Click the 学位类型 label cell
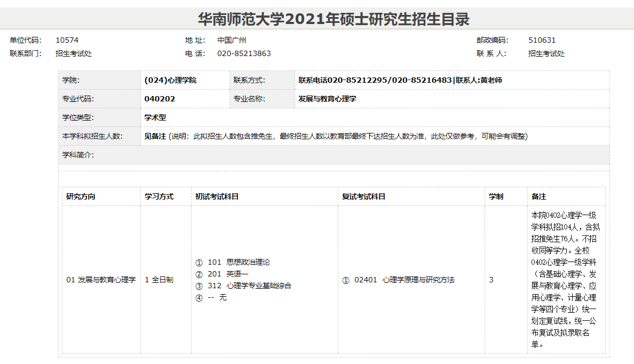Viewport: 634px width, 364px height. [99, 117]
